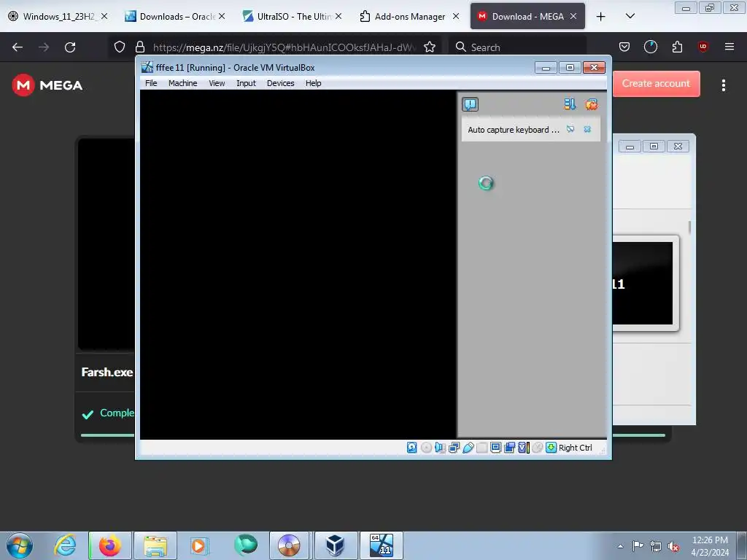Screen dimensions: 747x560
Task: Close the Download - MEGA tab
Action: tap(573, 16)
